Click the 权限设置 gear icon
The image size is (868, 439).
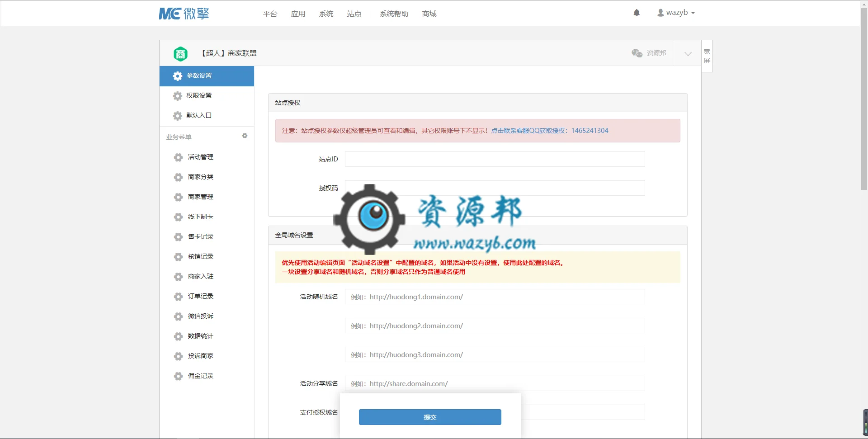click(x=178, y=96)
